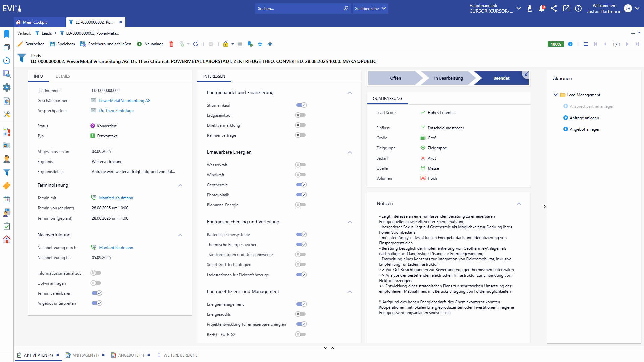Viewport: 644px width, 362px height.
Task: Select the eye preview icon in the toolbar
Action: (270, 44)
